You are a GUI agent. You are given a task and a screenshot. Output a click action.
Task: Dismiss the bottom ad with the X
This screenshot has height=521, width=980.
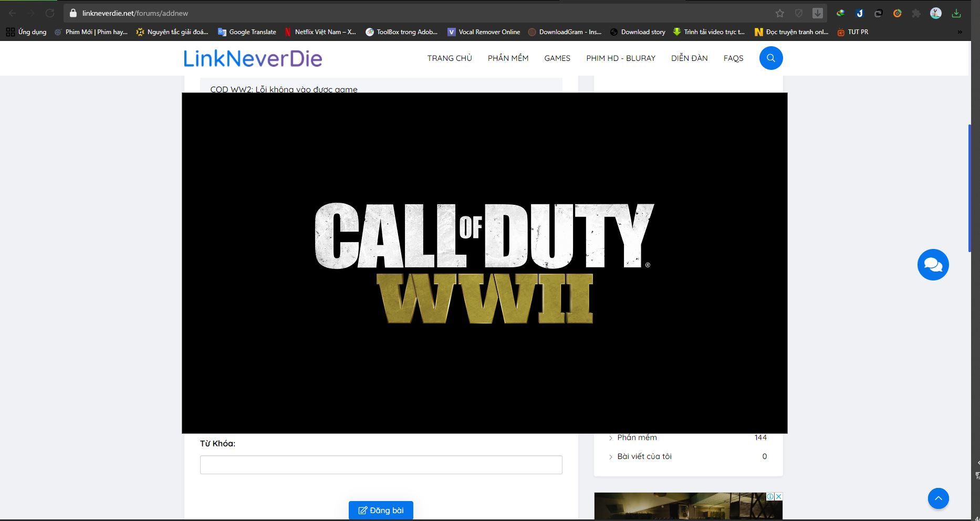pyautogui.click(x=777, y=497)
